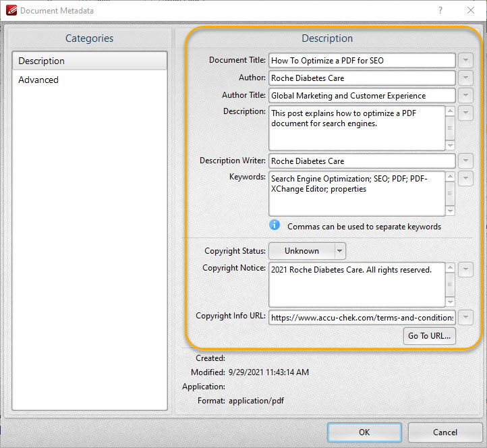Click the blue info icon near keywords hint
487x448 pixels.
click(275, 225)
